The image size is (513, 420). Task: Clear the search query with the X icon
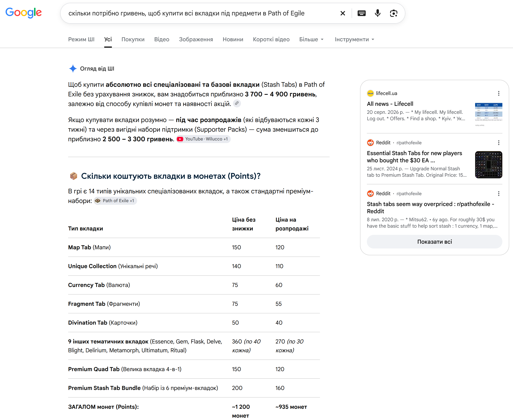pyautogui.click(x=343, y=13)
